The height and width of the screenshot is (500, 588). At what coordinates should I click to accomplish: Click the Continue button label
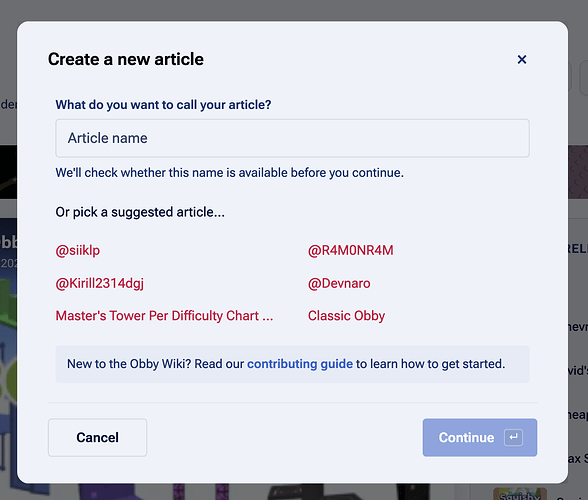pyautogui.click(x=466, y=437)
